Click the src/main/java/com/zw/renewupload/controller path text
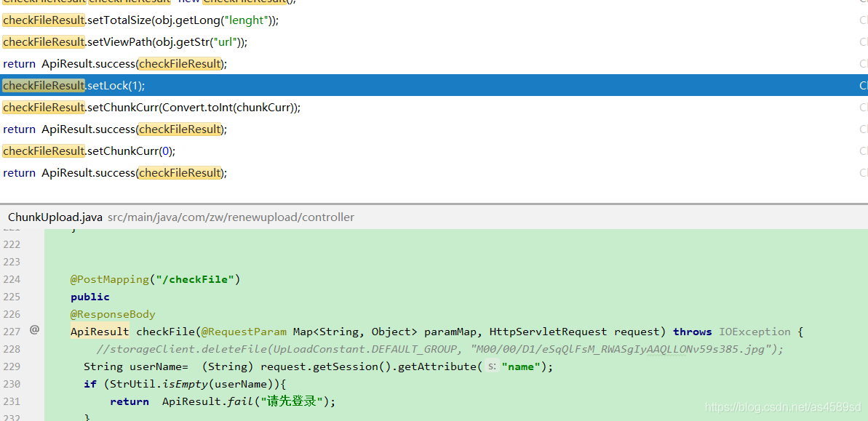Image resolution: width=868 pixels, height=421 pixels. point(231,217)
